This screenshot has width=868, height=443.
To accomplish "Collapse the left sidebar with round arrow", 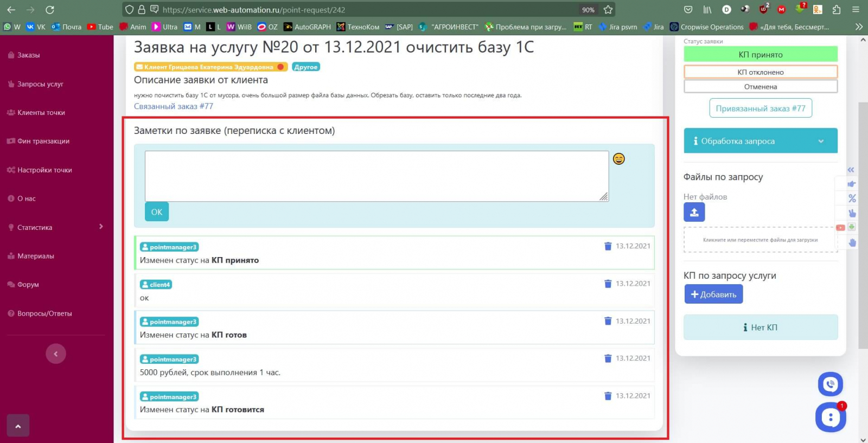I will point(56,354).
